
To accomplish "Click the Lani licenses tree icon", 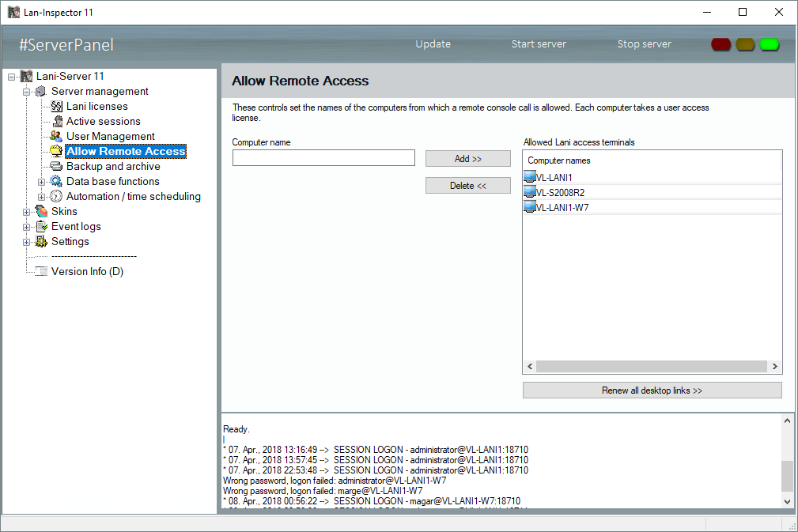I will [x=56, y=107].
